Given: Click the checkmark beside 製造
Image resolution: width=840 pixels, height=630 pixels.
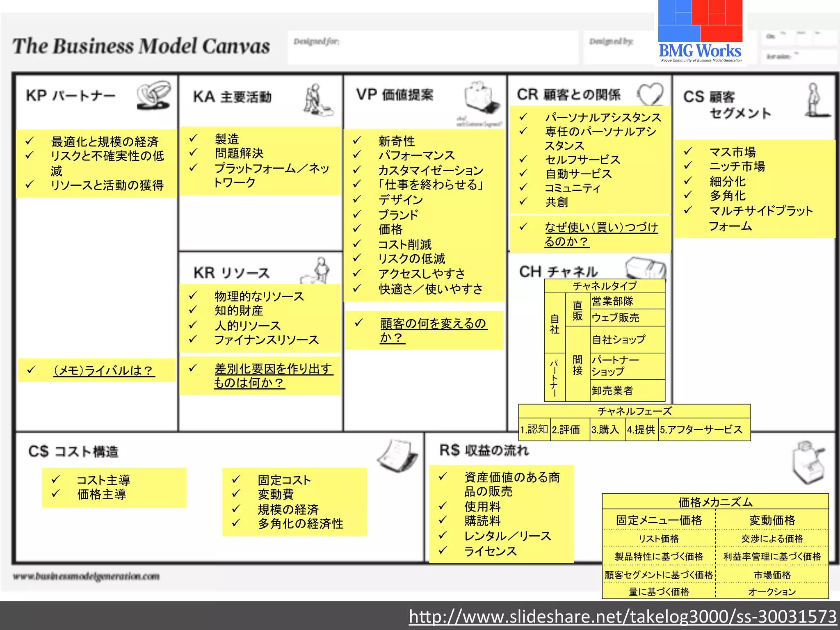Looking at the screenshot, I should coord(194,139).
